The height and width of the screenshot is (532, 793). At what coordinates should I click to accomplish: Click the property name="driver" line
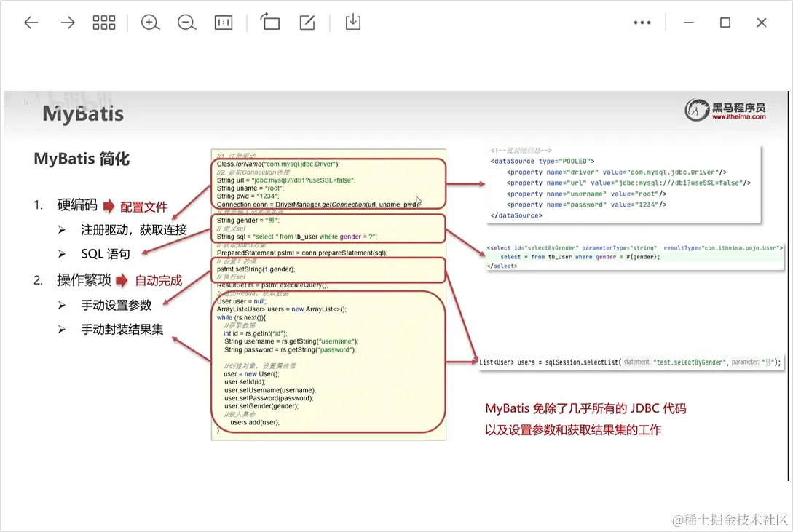click(617, 172)
